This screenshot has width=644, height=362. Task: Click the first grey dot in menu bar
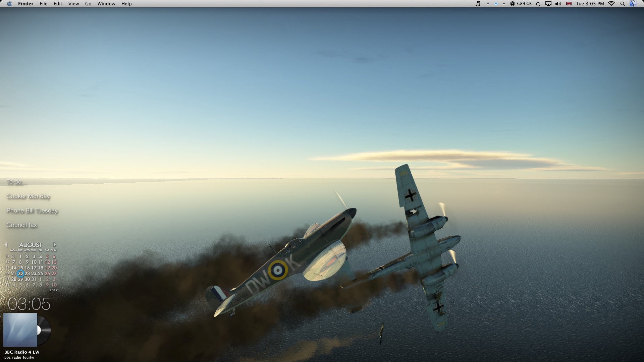pyautogui.click(x=488, y=4)
